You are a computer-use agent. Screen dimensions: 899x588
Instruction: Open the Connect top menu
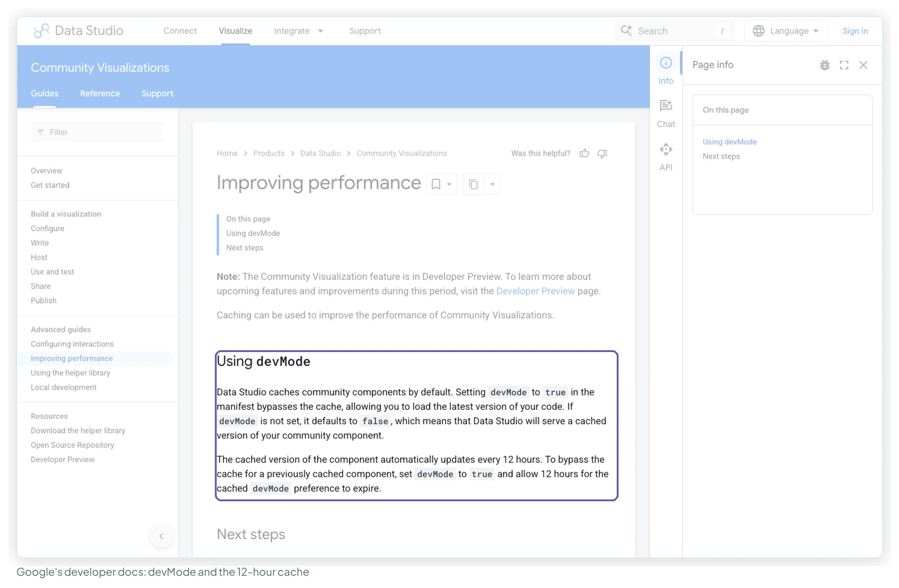(180, 31)
